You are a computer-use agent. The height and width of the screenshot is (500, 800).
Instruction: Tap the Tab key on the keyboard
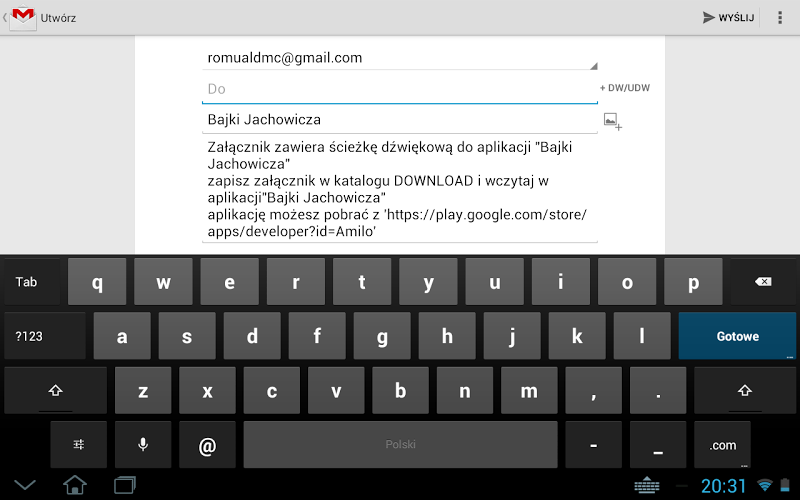[32, 282]
